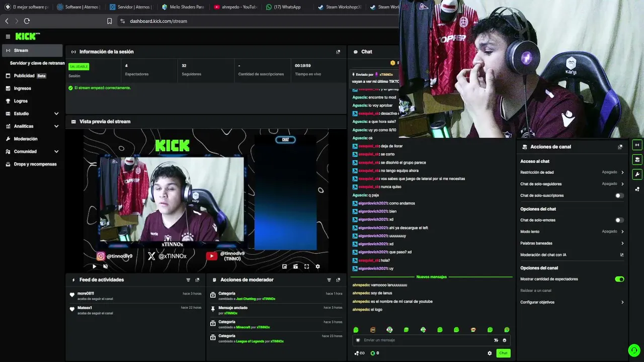Toggle Chat de solo-emotes switch
The height and width of the screenshot is (362, 644).
tap(619, 220)
